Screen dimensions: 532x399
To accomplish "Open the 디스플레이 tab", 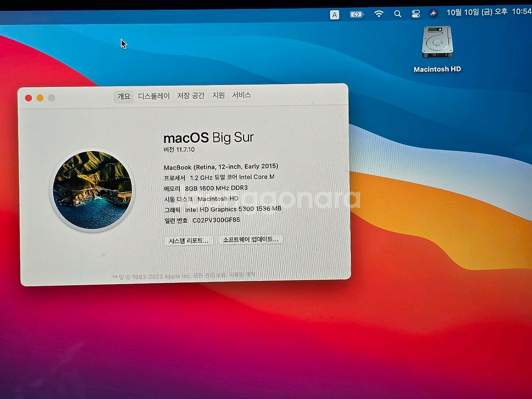I will [x=154, y=96].
